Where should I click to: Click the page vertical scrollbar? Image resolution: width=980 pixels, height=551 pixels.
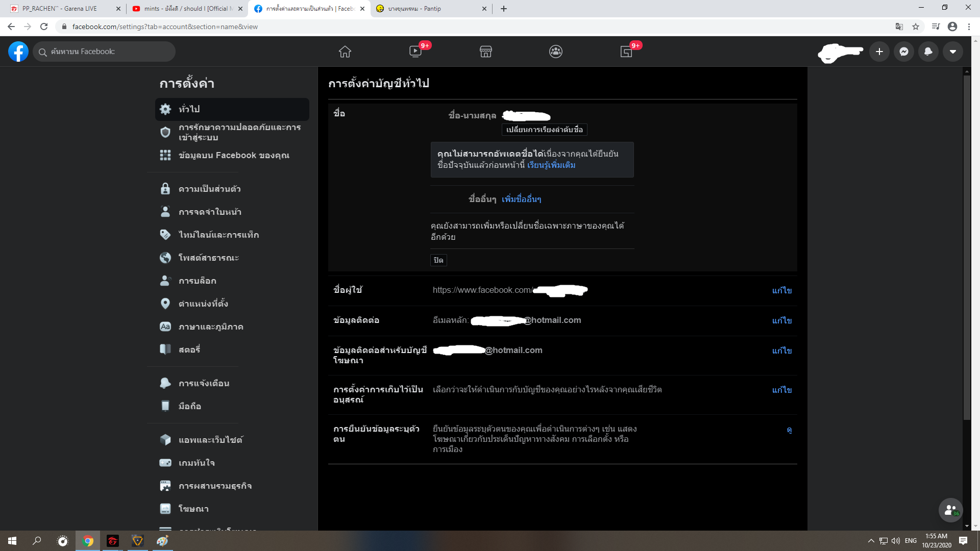(x=966, y=245)
